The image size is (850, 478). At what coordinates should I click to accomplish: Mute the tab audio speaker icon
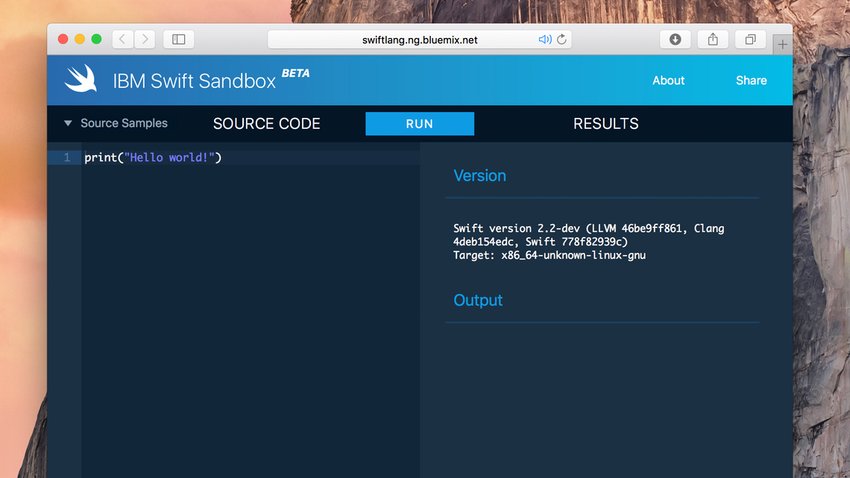point(544,40)
